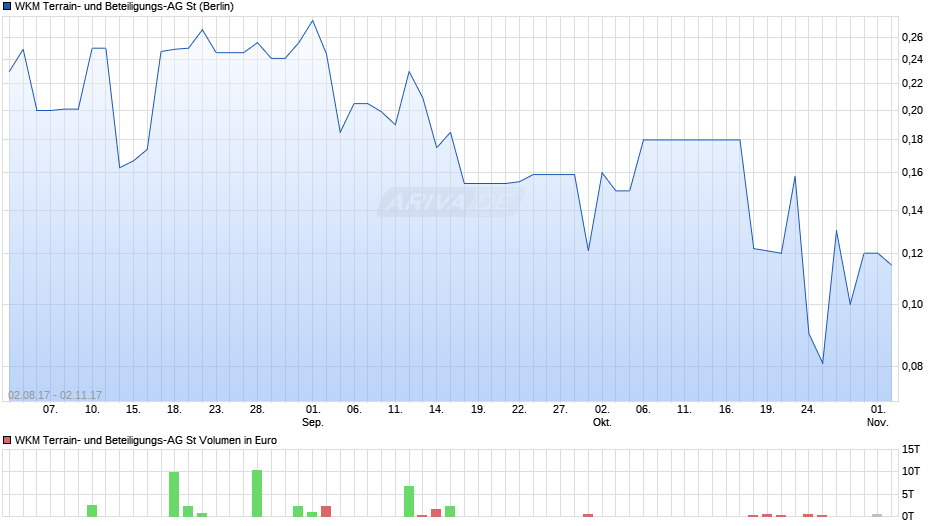Click the 0,08 price axis label
Image resolution: width=940 pixels, height=526 pixels.
pos(912,366)
